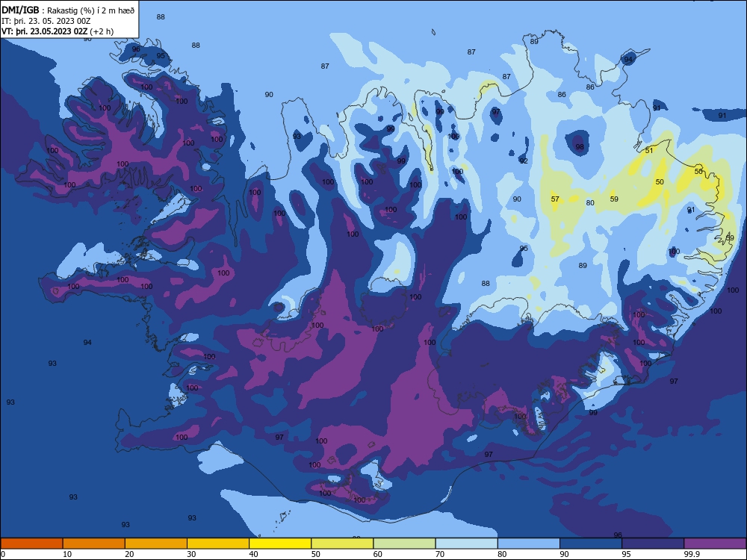Click the pale blue 70–80 legend swatch

466,544
